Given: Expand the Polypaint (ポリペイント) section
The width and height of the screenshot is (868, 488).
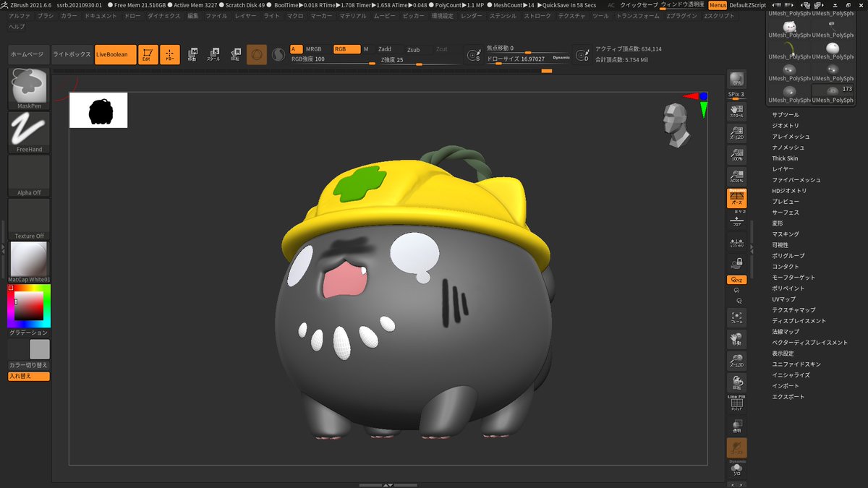Looking at the screenshot, I should pos(788,288).
